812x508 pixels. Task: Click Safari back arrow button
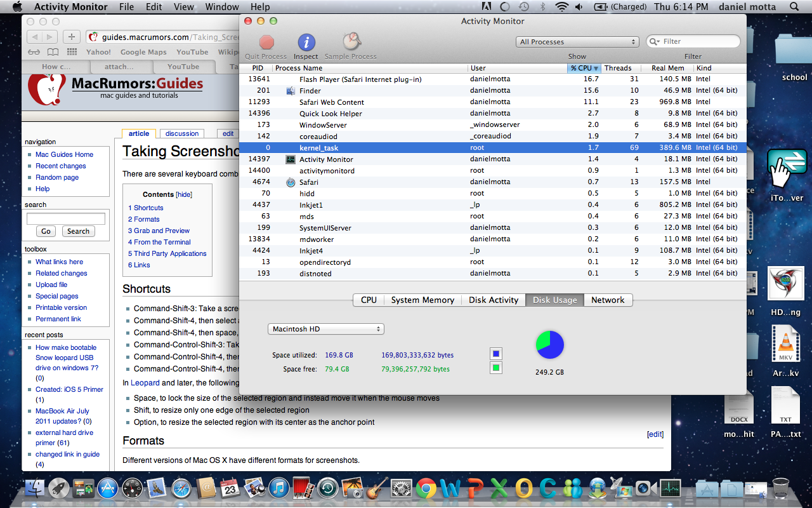[35, 37]
